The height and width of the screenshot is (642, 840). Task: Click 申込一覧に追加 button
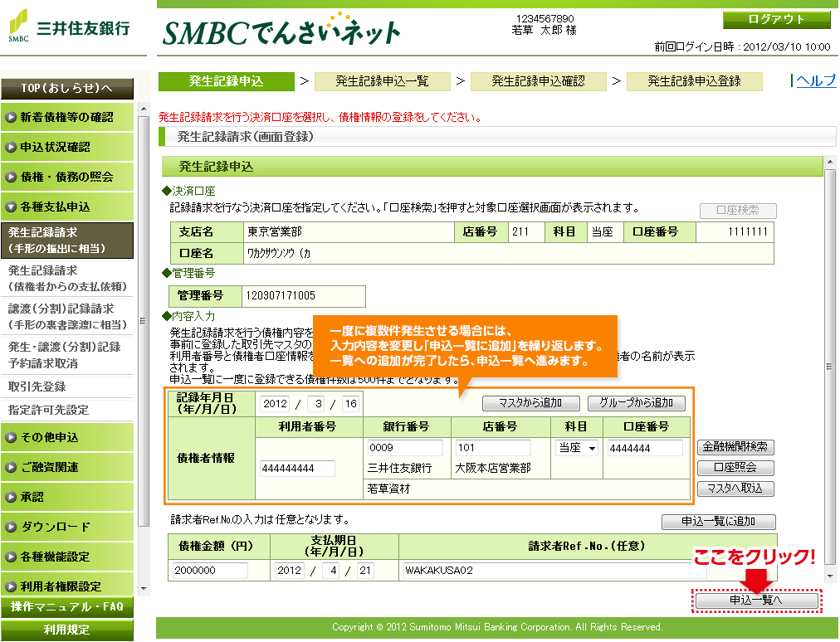(x=718, y=522)
